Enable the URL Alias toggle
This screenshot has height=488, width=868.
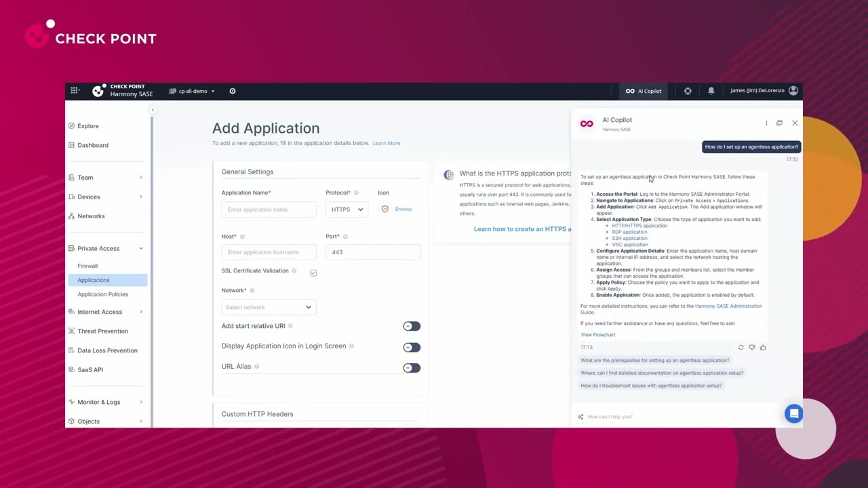pos(412,367)
